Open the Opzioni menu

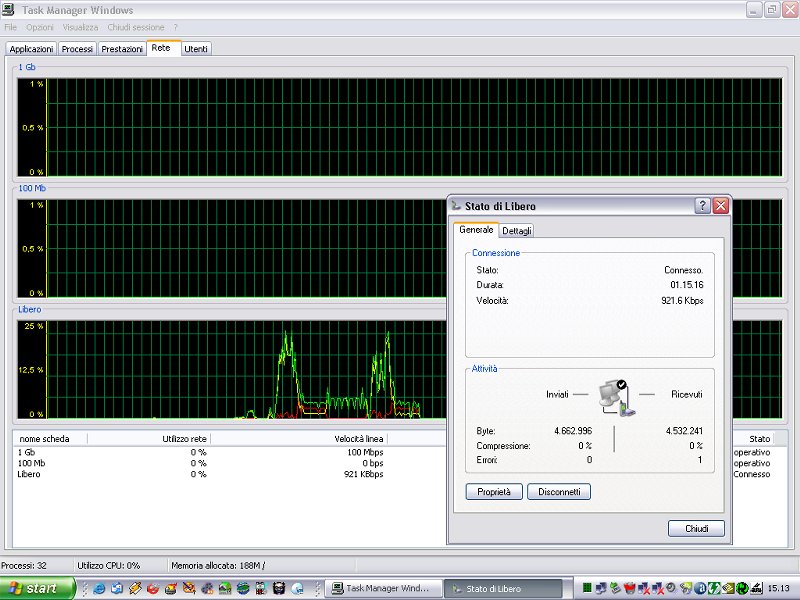(x=40, y=27)
